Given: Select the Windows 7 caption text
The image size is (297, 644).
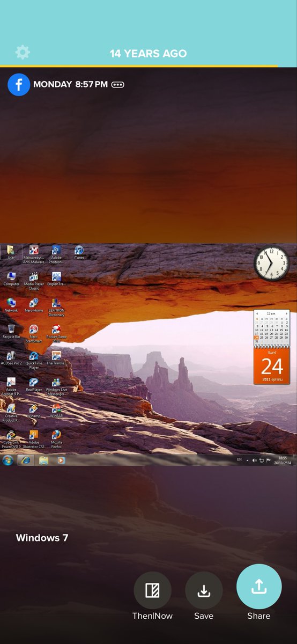Looking at the screenshot, I should tap(42, 538).
